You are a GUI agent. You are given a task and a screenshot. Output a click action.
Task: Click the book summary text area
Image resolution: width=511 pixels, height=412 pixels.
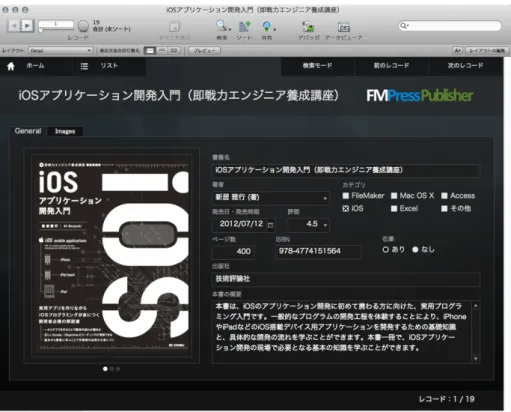coord(342,332)
